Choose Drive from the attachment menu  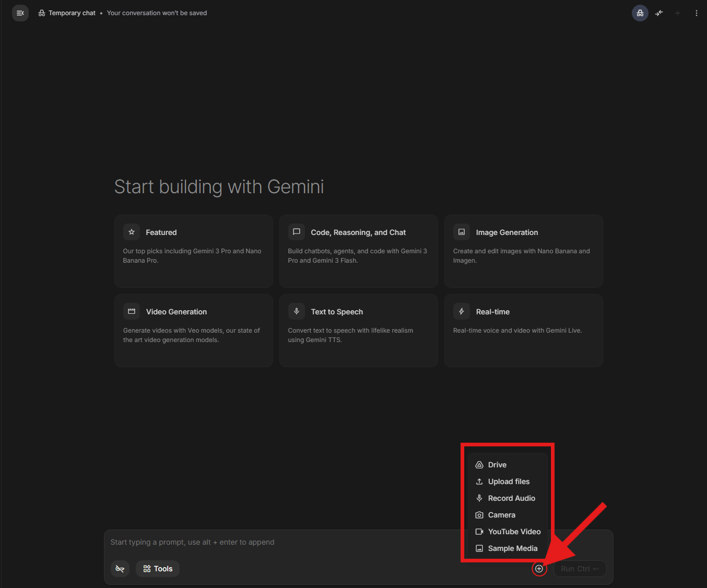click(497, 465)
